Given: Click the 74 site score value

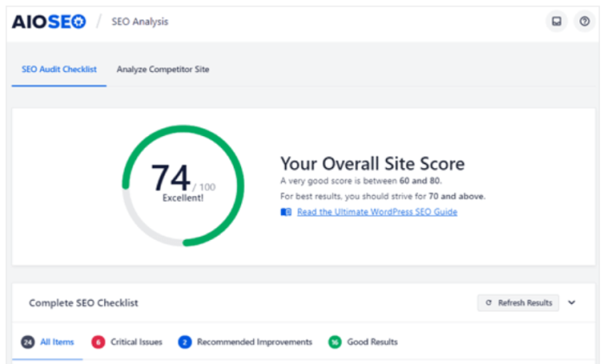Looking at the screenshot, I should pos(170,178).
